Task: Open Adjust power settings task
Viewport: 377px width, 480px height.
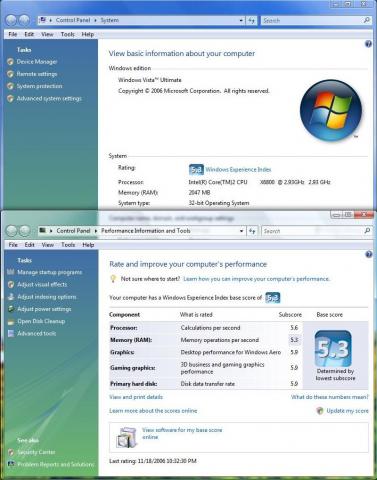Action: [44, 309]
